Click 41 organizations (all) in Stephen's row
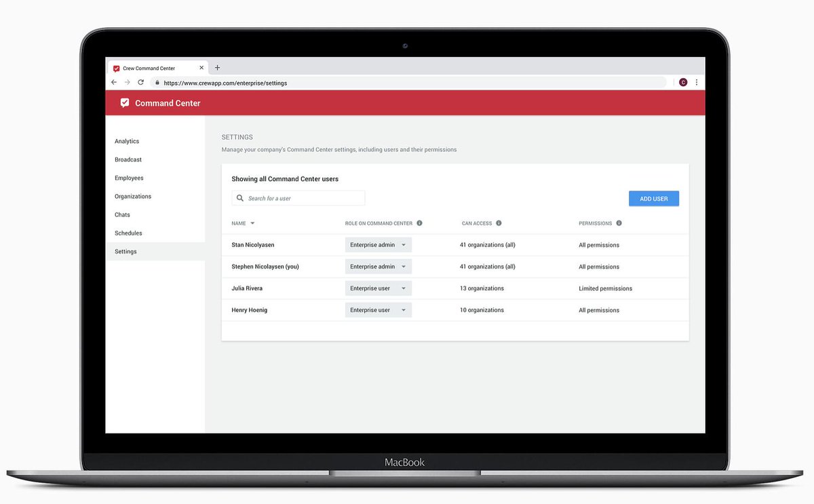 [x=488, y=267]
